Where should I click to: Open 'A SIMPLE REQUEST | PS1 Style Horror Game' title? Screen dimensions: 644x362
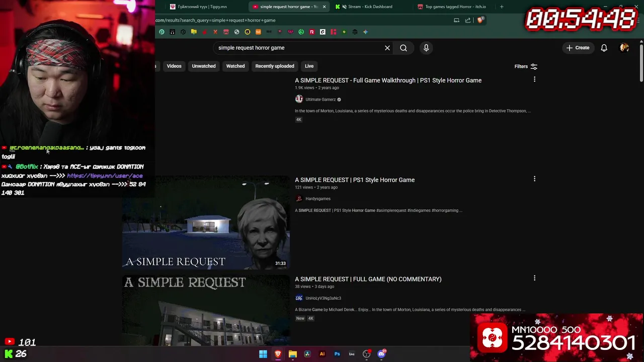tap(355, 180)
